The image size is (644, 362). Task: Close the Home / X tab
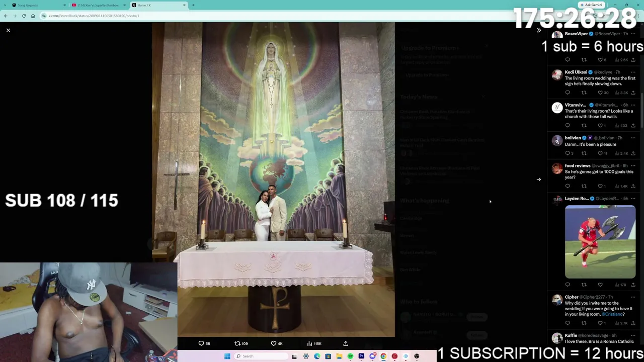pos(184,5)
